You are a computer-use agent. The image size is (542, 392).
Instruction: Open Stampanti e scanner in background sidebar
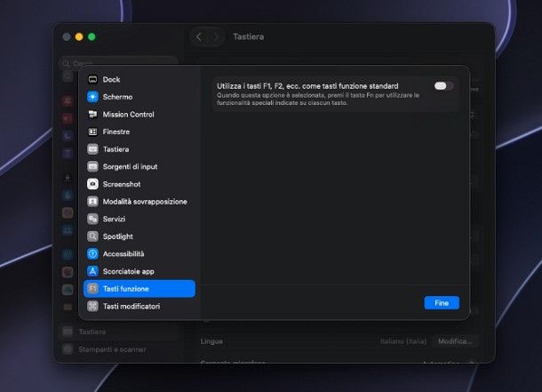119,349
